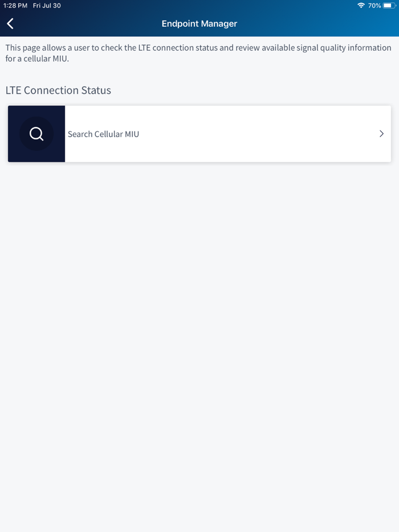Go back using the header back arrow
The image size is (399, 532).
(10, 24)
